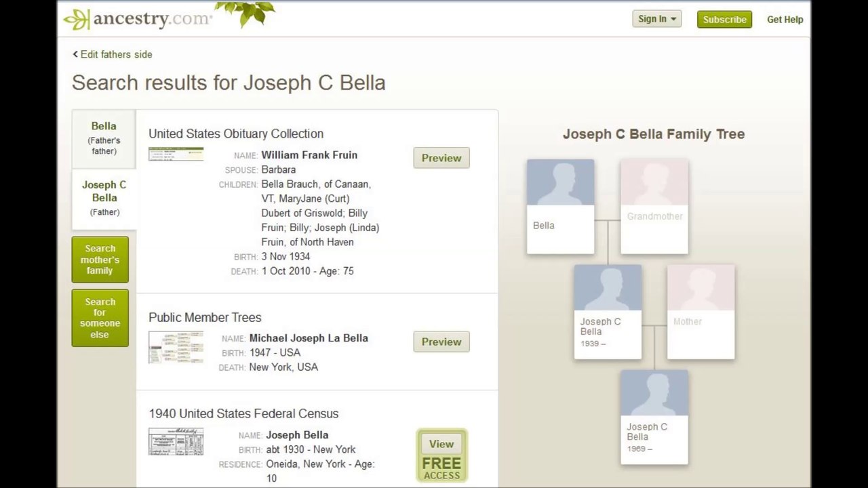This screenshot has height=488, width=868.
Task: Open the Sign In dropdown
Action: coord(657,19)
